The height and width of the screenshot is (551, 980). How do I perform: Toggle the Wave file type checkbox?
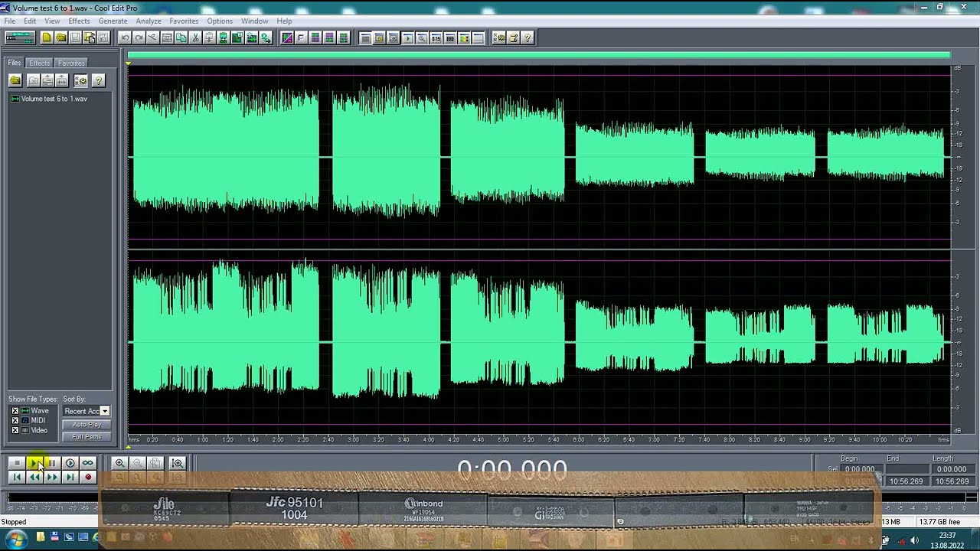coord(15,411)
